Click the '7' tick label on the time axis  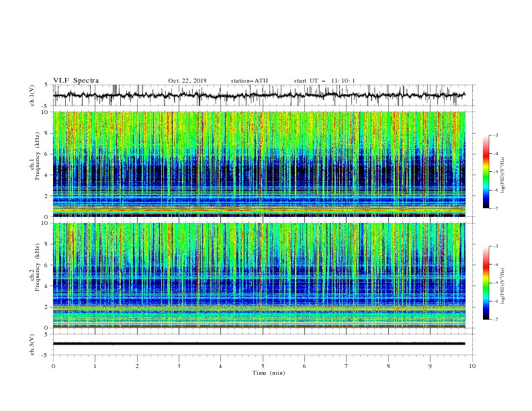pyautogui.click(x=347, y=366)
